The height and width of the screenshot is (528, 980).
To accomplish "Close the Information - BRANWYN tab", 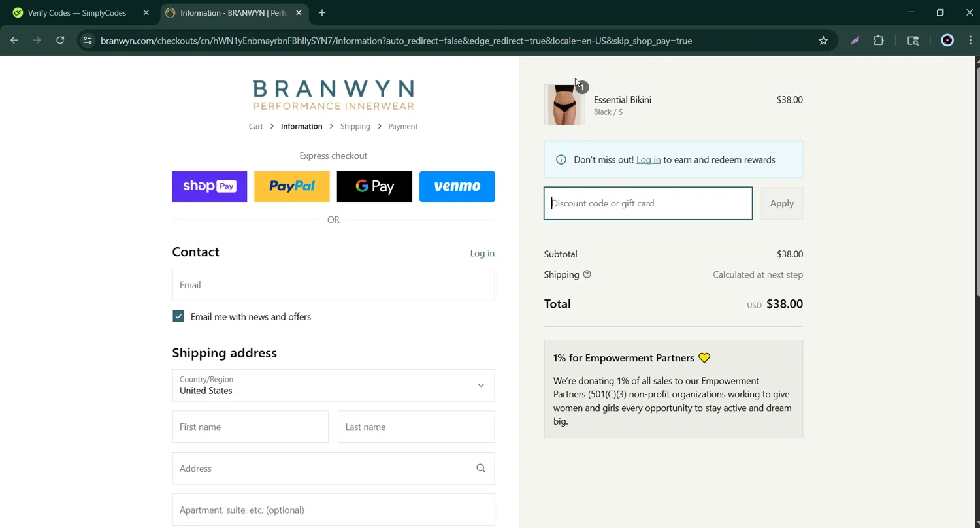I will point(299,13).
